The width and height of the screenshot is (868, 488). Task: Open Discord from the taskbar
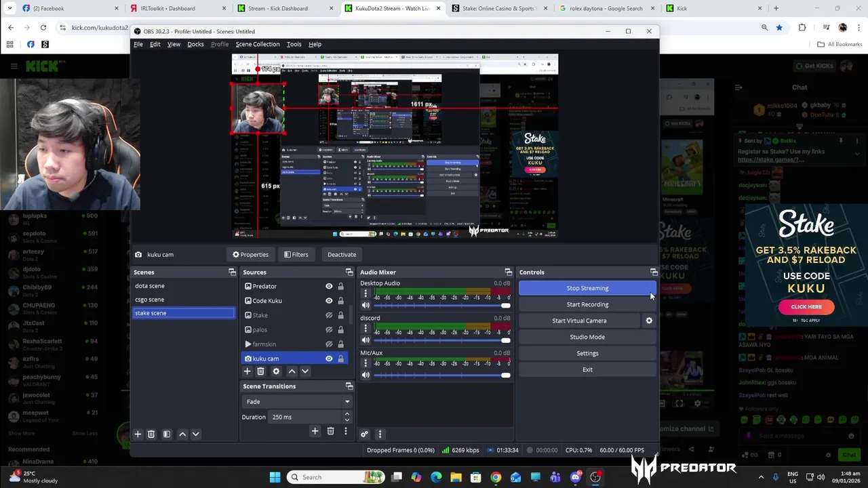576,477
